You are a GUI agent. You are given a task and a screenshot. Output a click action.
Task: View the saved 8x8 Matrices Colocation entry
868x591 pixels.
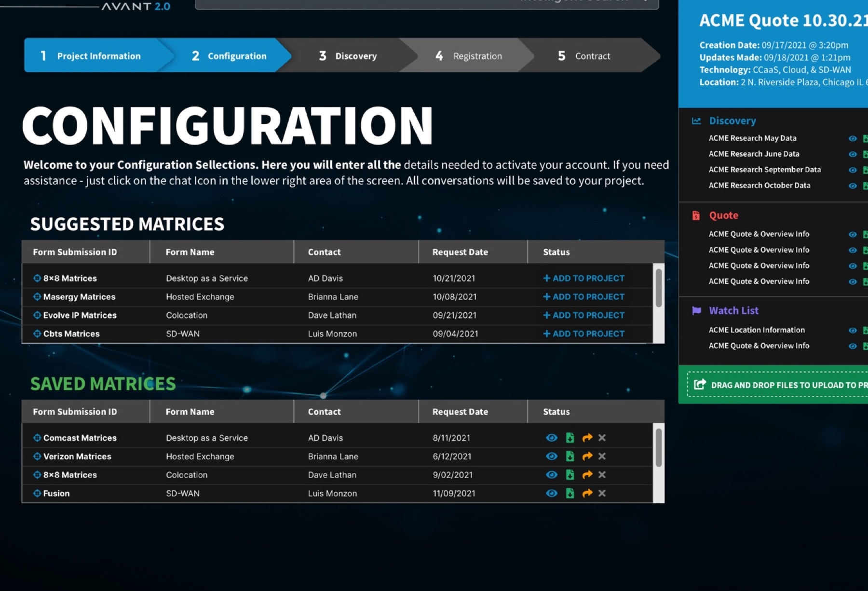[x=551, y=475]
